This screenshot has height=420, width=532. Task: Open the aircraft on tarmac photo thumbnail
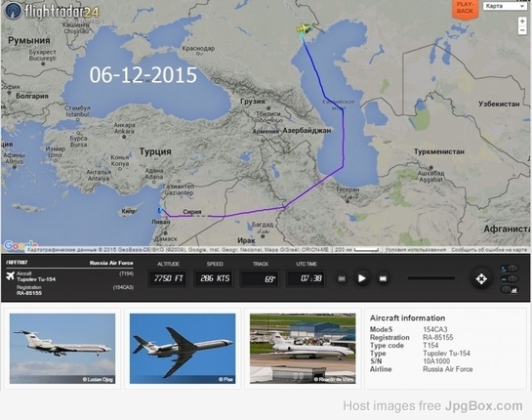tap(303, 349)
